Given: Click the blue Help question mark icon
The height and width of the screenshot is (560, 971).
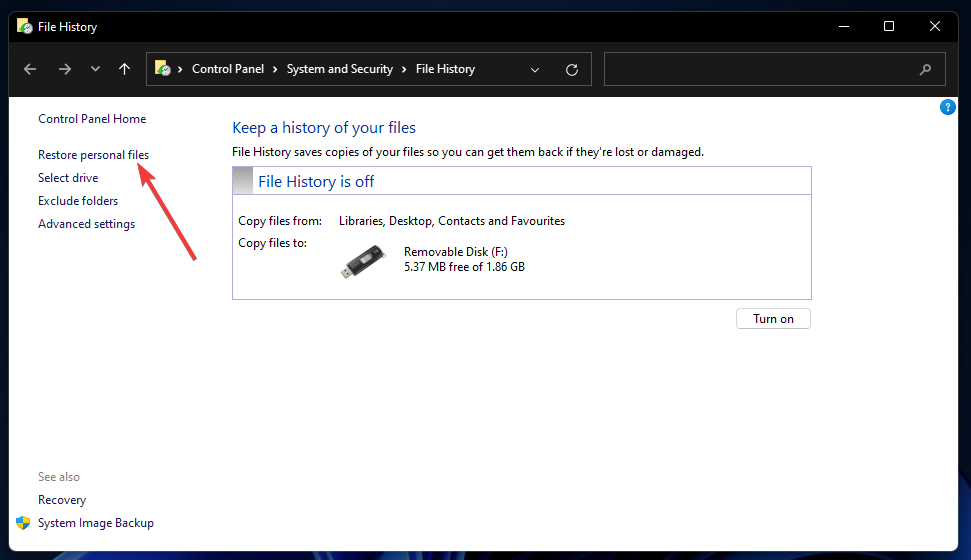Looking at the screenshot, I should [948, 107].
